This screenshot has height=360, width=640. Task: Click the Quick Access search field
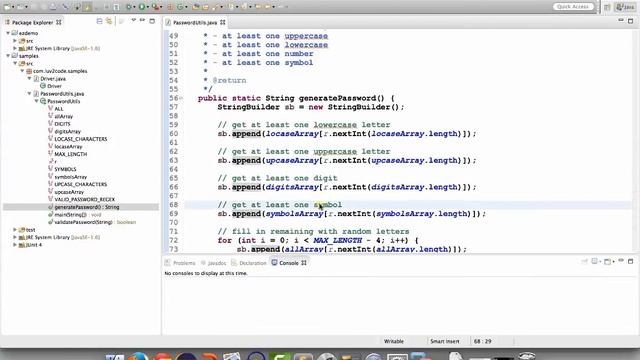point(573,7)
